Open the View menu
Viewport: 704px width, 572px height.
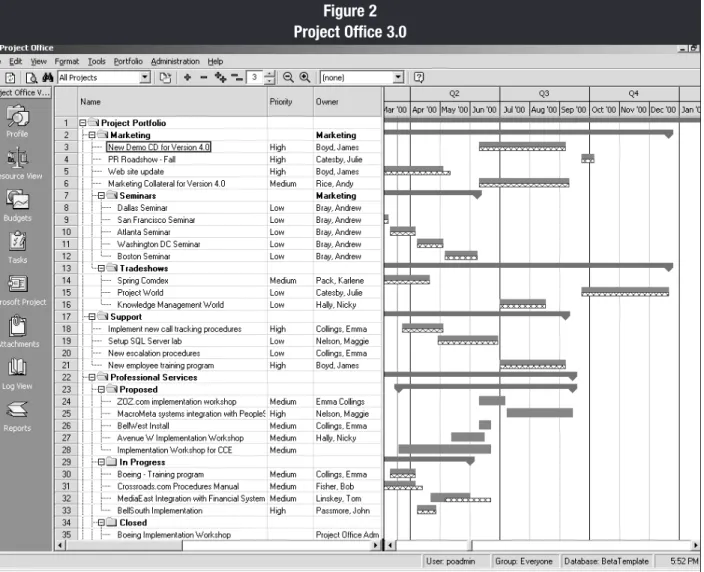point(39,61)
